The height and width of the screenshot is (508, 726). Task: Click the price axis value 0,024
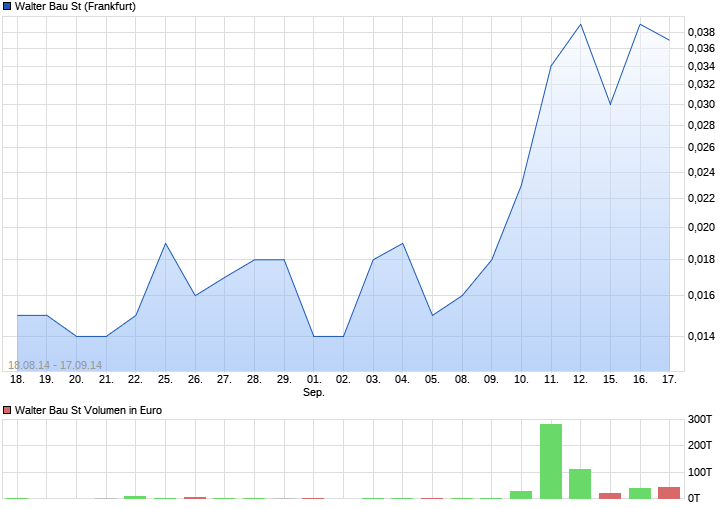(x=701, y=172)
